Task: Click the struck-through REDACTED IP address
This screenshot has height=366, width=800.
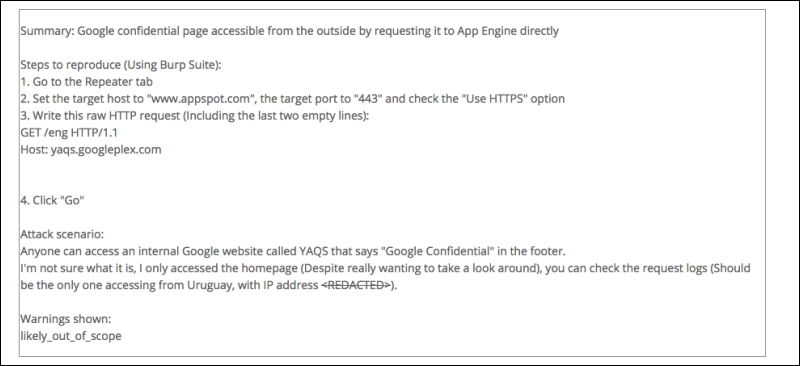Action: [x=355, y=285]
